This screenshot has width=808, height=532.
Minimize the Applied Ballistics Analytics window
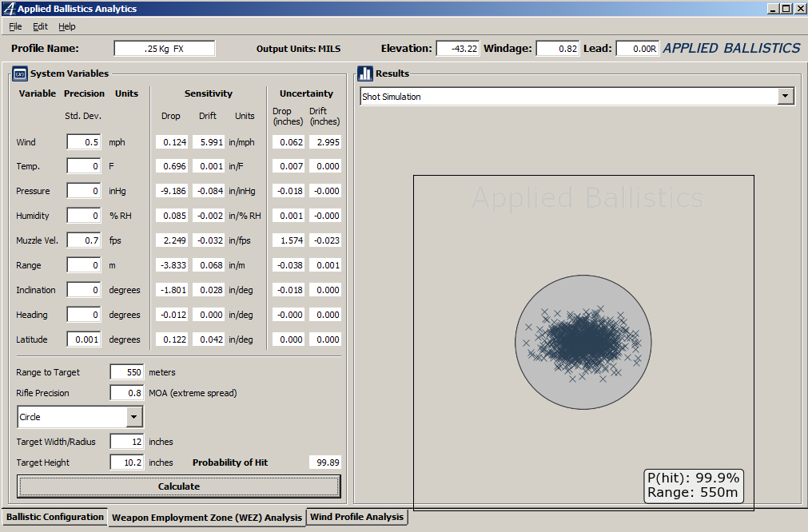click(x=773, y=8)
